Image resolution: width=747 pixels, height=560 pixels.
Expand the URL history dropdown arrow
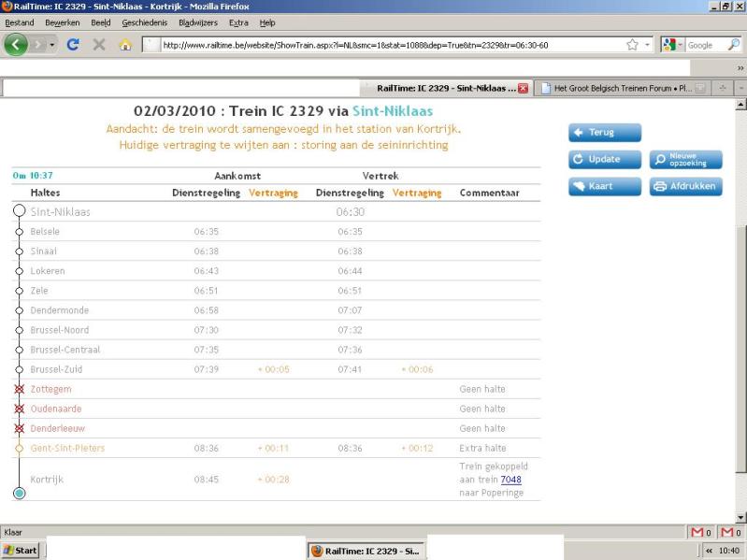(647, 44)
